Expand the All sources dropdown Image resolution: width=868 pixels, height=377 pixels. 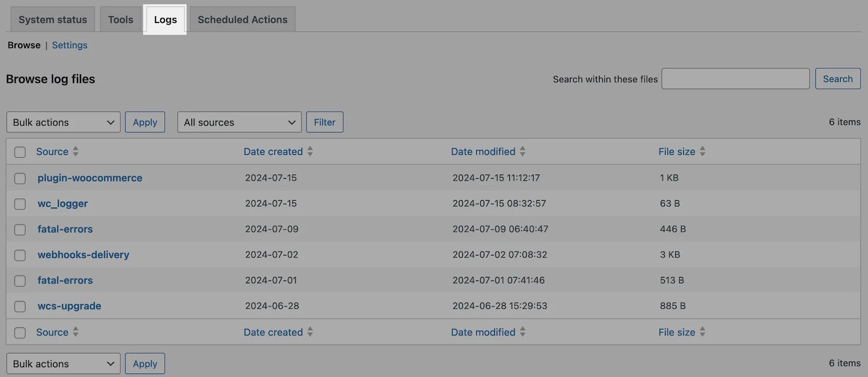click(240, 122)
